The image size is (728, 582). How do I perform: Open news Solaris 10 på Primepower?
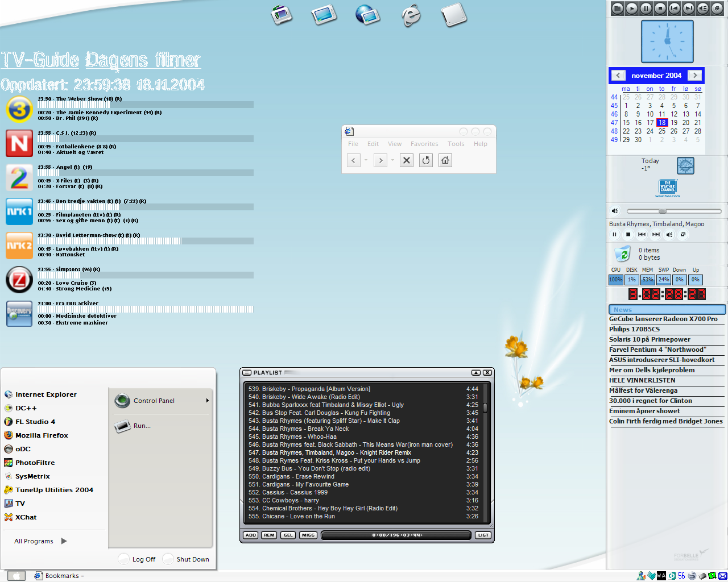click(650, 339)
